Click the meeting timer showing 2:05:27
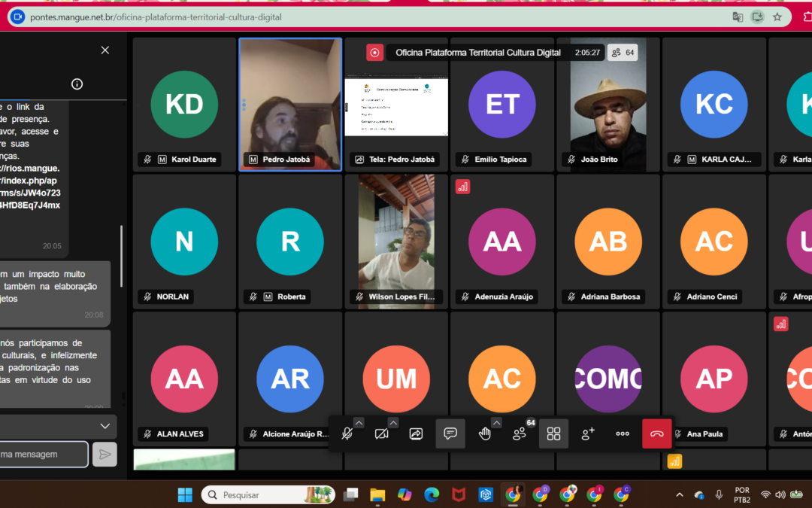Viewport: 812px width, 508px height. 587,53
